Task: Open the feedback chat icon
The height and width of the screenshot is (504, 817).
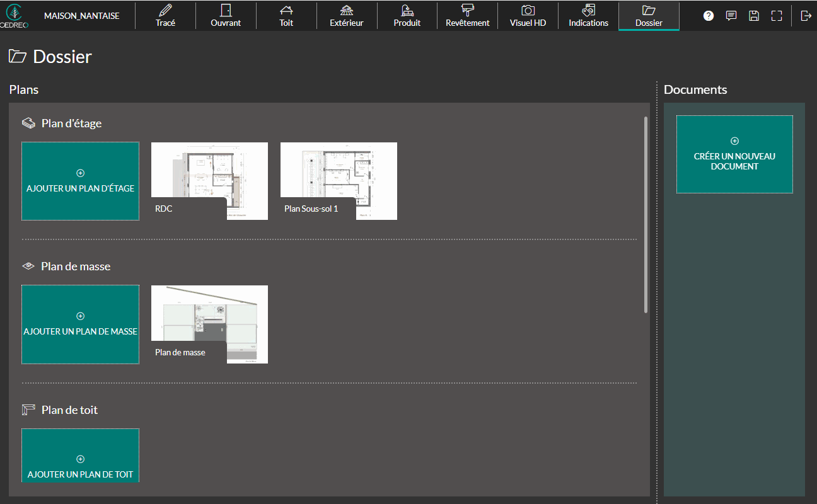Action: (x=731, y=15)
